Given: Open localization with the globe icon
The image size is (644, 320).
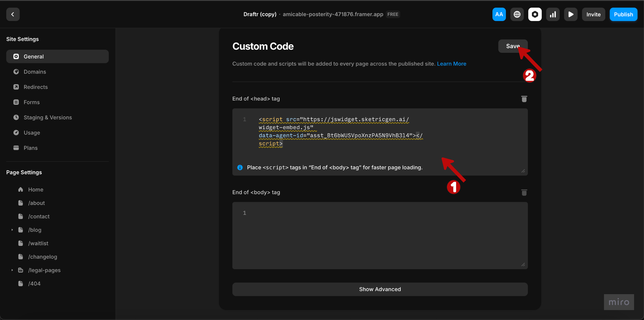Looking at the screenshot, I should 517,14.
